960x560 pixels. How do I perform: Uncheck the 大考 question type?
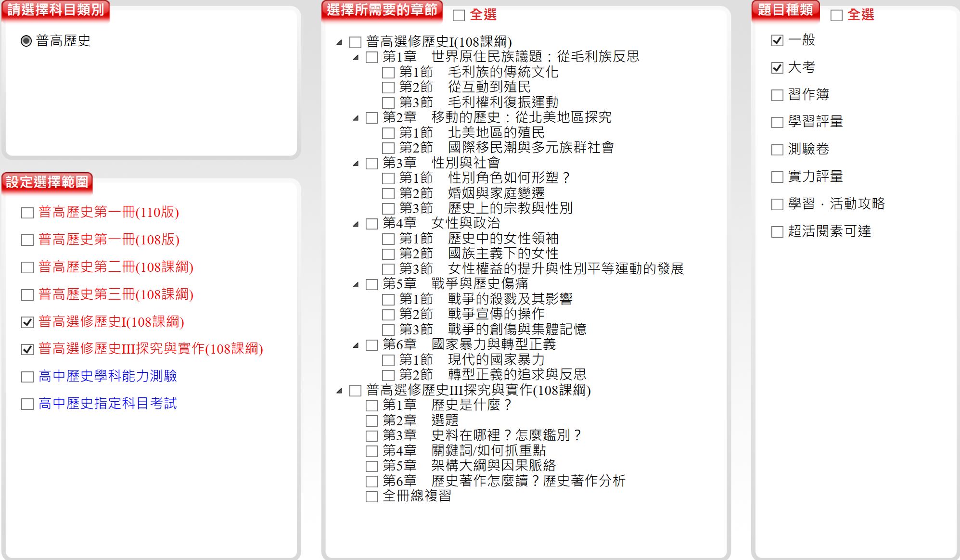click(x=777, y=68)
